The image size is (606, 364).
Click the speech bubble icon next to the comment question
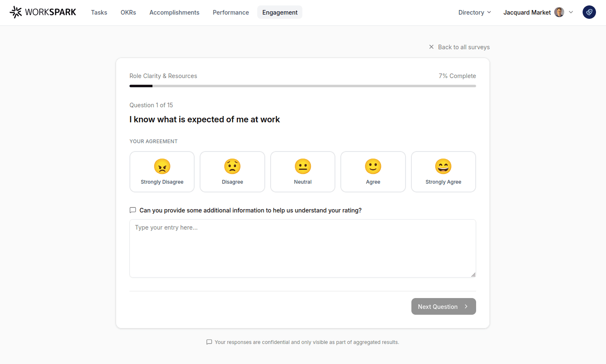point(132,210)
